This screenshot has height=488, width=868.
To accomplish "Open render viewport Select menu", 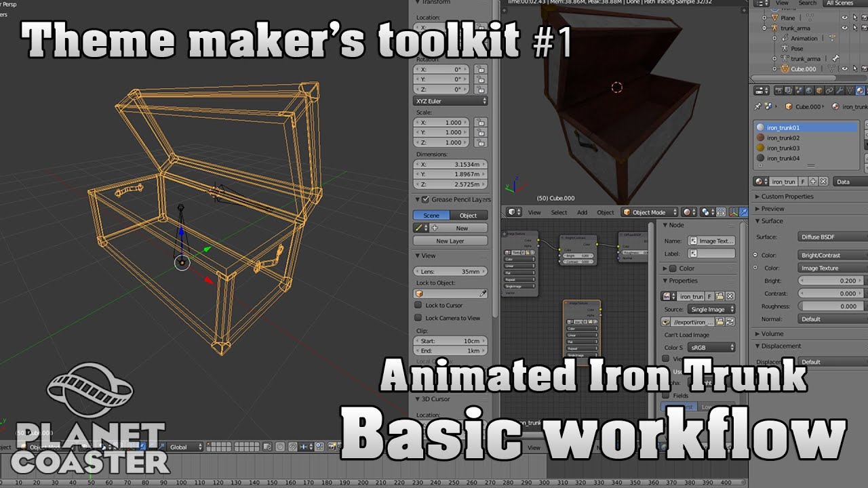I will 559,212.
